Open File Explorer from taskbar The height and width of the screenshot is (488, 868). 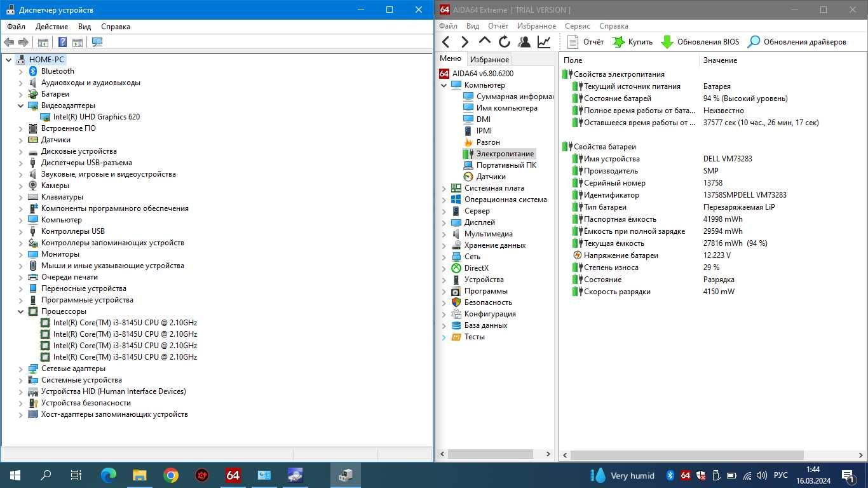tap(140, 475)
